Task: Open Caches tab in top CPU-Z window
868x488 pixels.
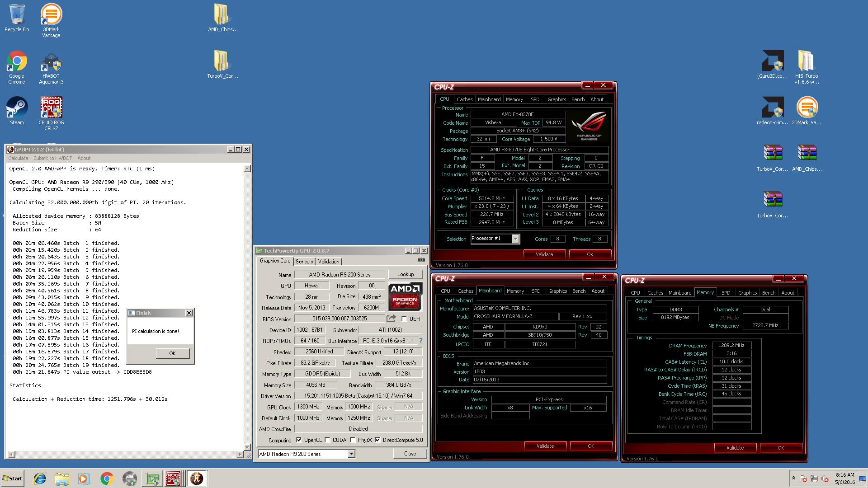Action: point(464,99)
